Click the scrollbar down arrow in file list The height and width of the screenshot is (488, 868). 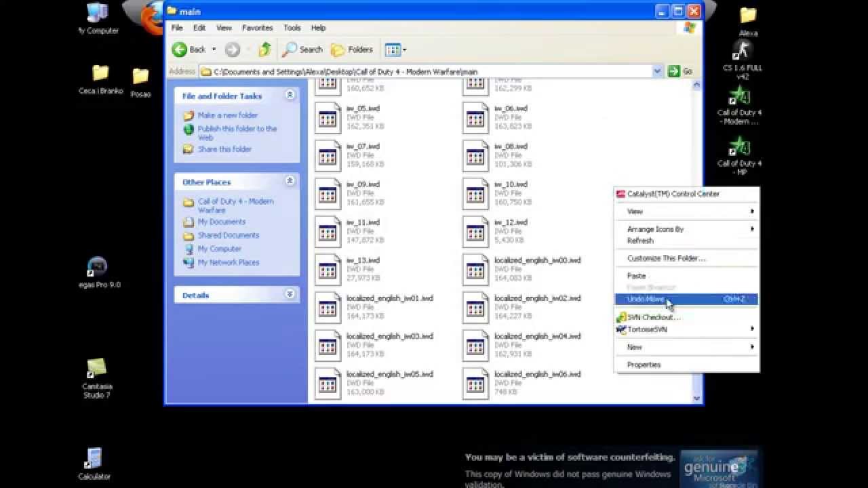coord(696,399)
